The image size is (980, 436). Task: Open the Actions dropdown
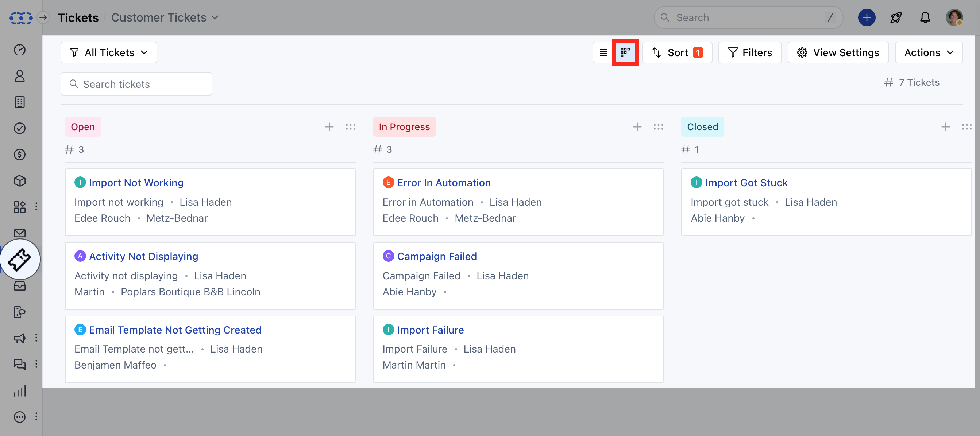click(929, 52)
